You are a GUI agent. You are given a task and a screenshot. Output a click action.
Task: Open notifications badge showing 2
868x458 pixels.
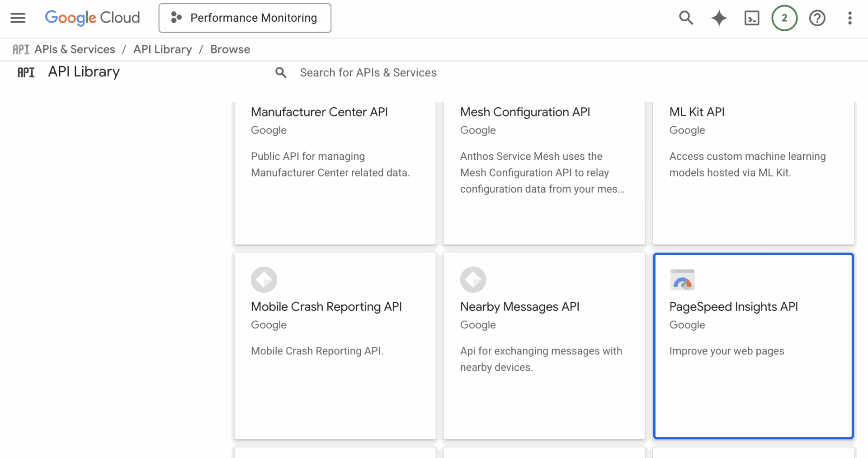click(784, 18)
